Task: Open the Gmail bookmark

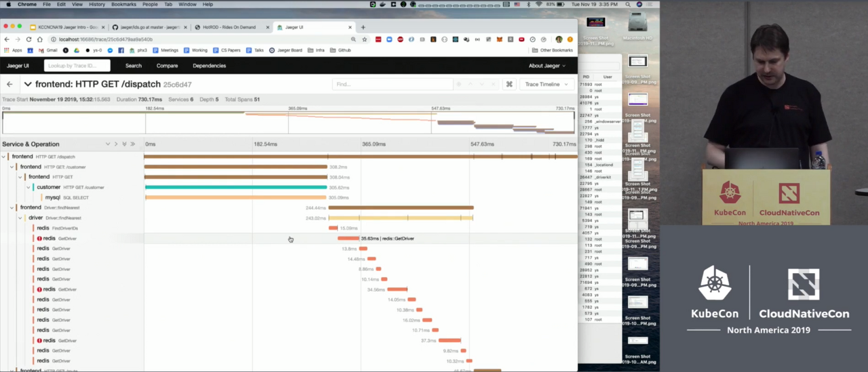Action: point(47,50)
